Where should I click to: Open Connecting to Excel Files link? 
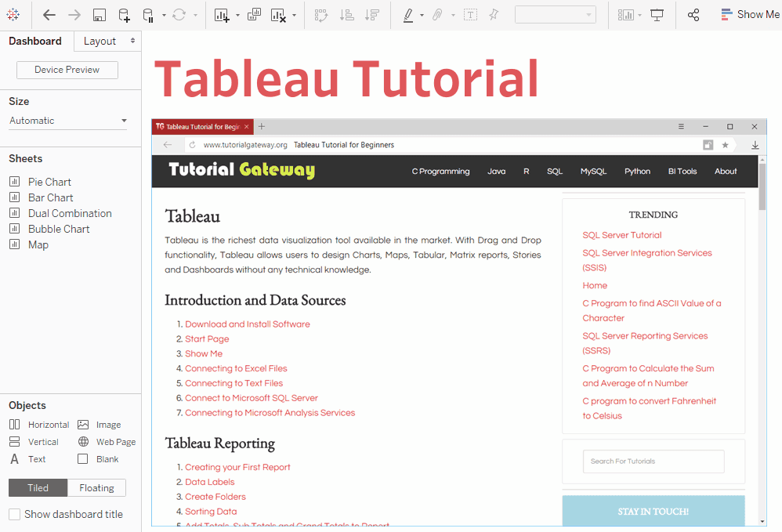tap(236, 368)
